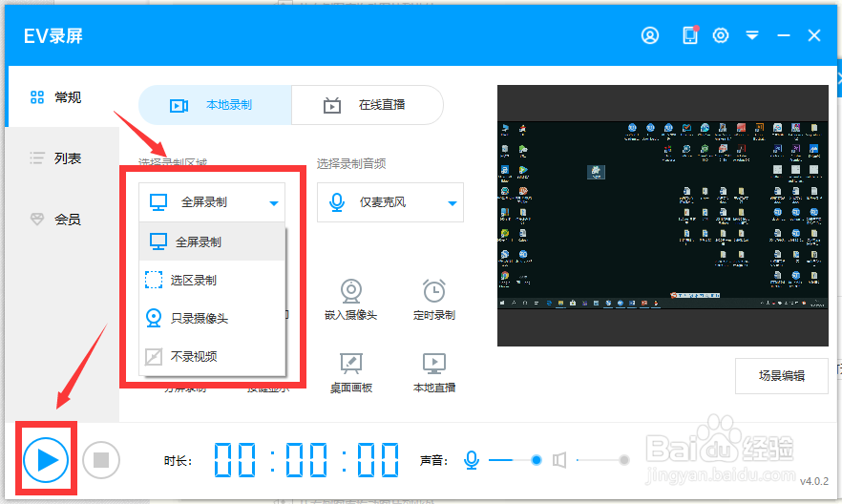Minimize the EV录屏 window
Screen dimensions: 842x504
click(x=784, y=35)
